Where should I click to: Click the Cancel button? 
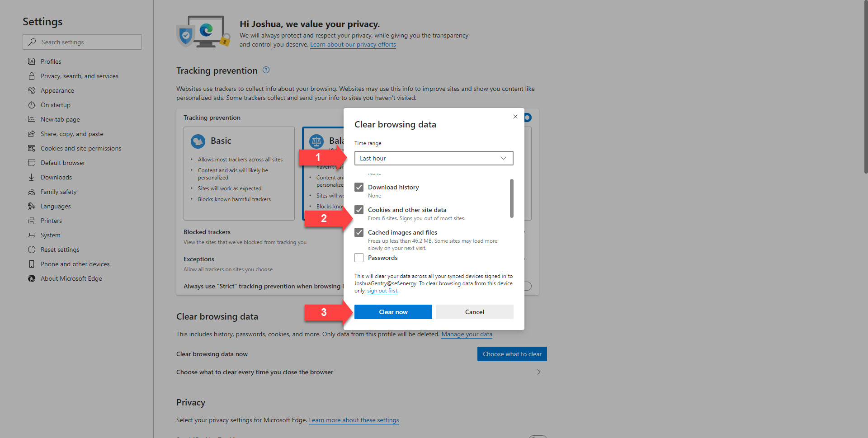point(475,312)
